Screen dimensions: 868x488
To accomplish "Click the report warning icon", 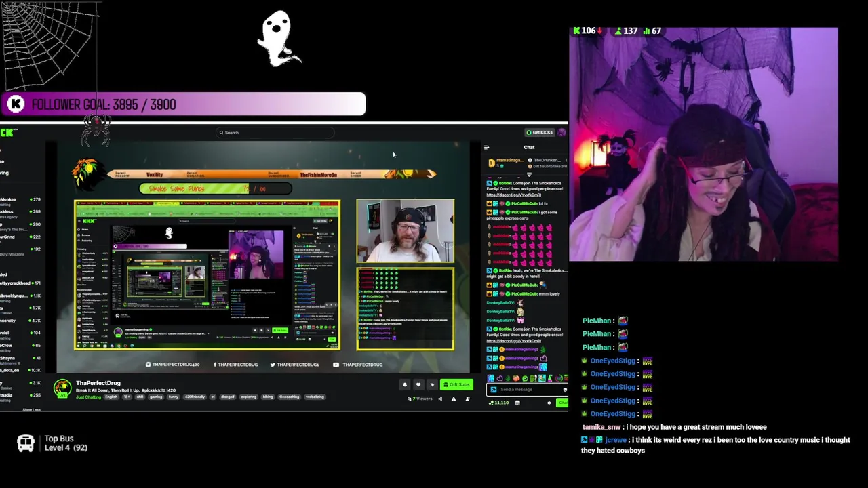I will (454, 399).
